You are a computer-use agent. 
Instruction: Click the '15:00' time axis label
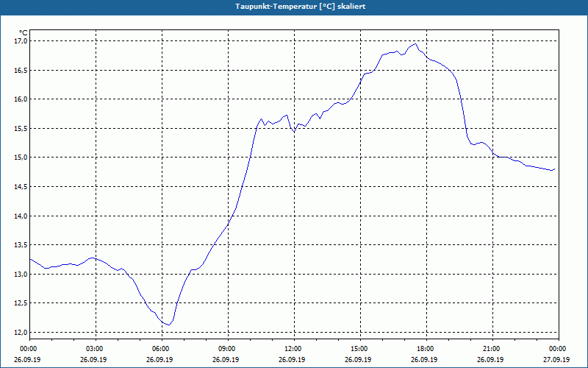[x=359, y=349]
